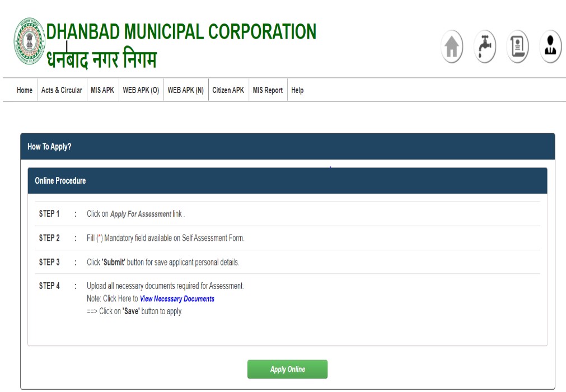Click Citizen APK in the navigation

coord(228,90)
